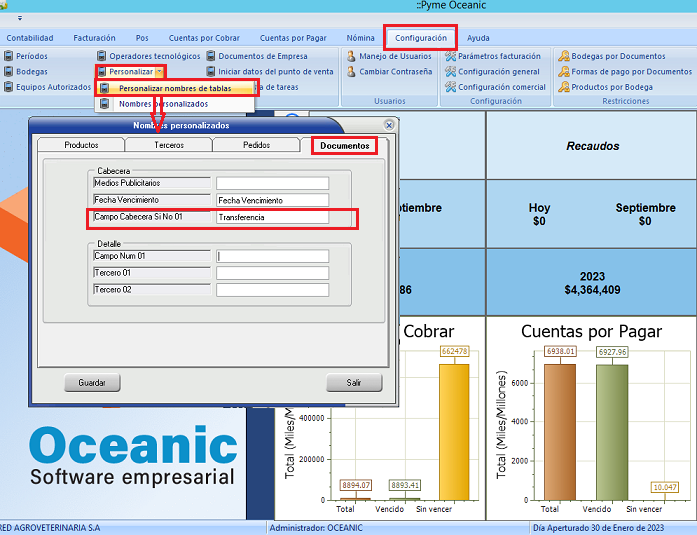This screenshot has height=535, width=697.
Task: Click the 6927.96 bar value label
Action: click(612, 352)
